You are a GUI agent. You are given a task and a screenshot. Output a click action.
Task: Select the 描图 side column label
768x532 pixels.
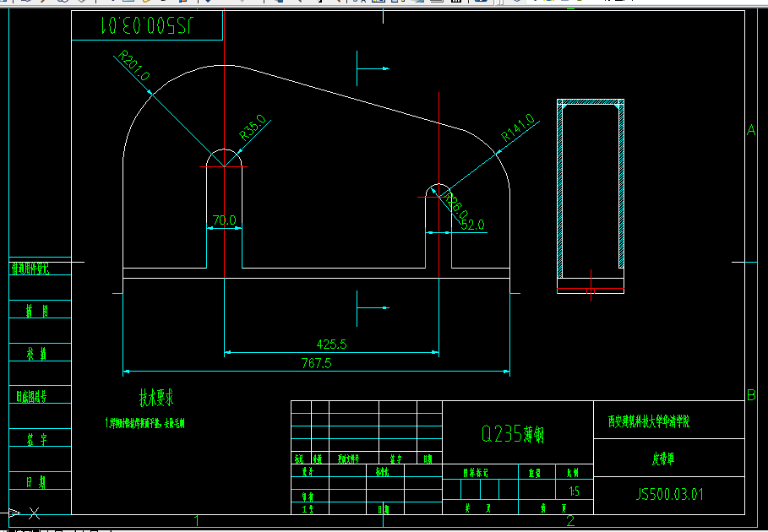tap(37, 311)
